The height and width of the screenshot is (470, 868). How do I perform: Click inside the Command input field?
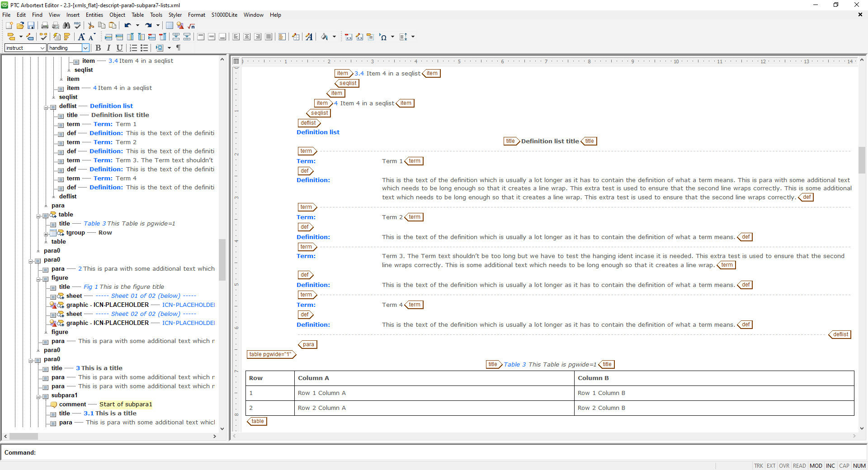coord(181,452)
